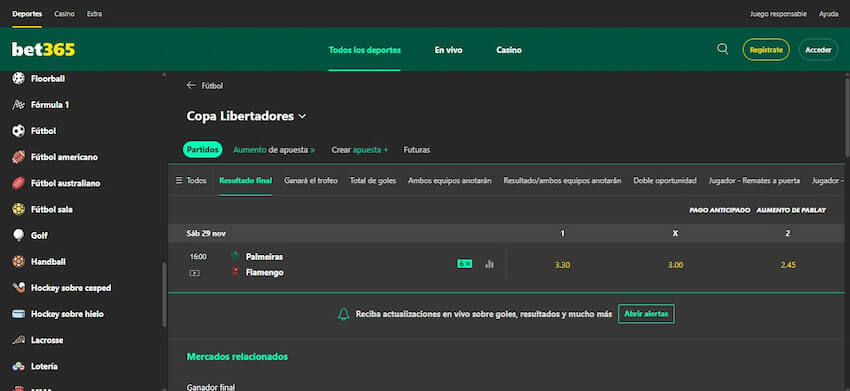The image size is (850, 391).
Task: Open the Juego responsable link
Action: coord(778,14)
